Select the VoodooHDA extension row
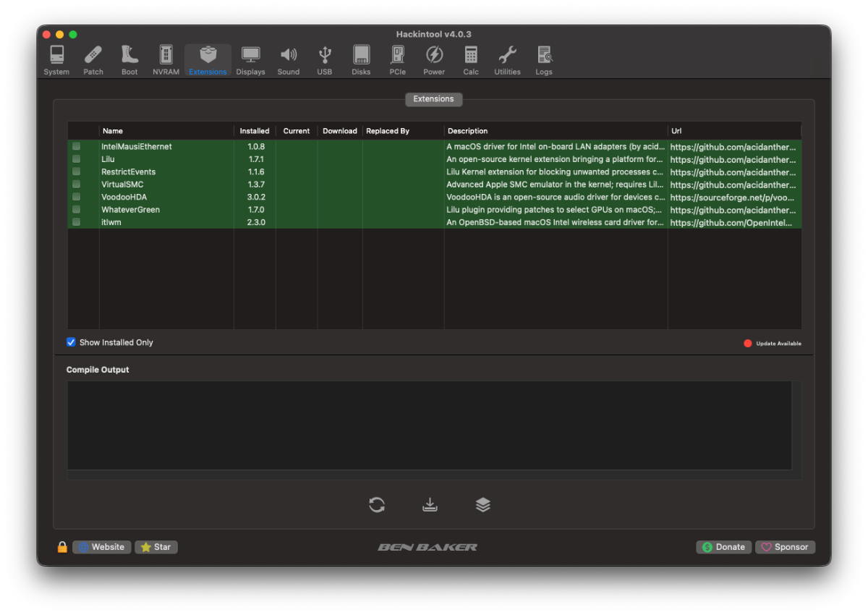This screenshot has height=615, width=868. click(x=435, y=197)
